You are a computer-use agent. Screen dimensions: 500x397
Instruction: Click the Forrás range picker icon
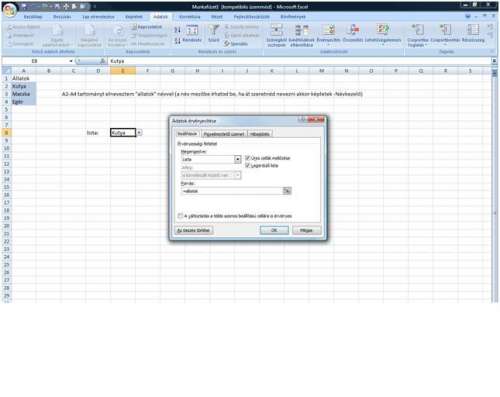287,191
